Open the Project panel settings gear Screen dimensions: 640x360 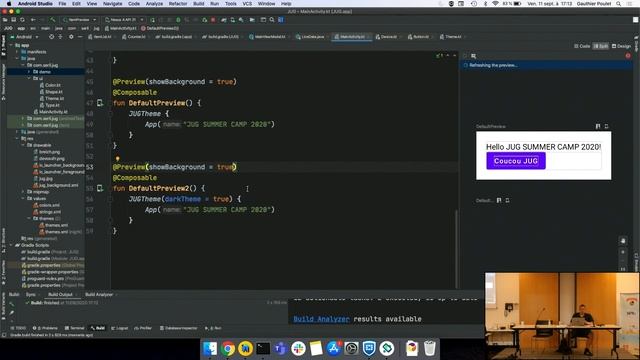click(71, 37)
